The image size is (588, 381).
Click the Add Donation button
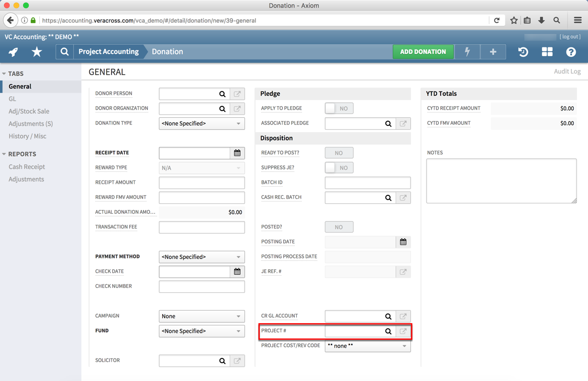(x=423, y=52)
